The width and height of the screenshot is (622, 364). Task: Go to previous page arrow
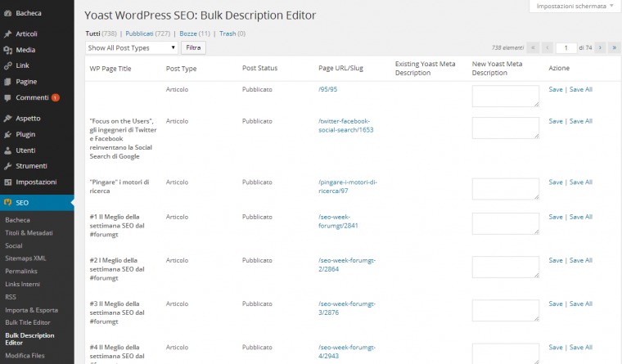point(548,47)
